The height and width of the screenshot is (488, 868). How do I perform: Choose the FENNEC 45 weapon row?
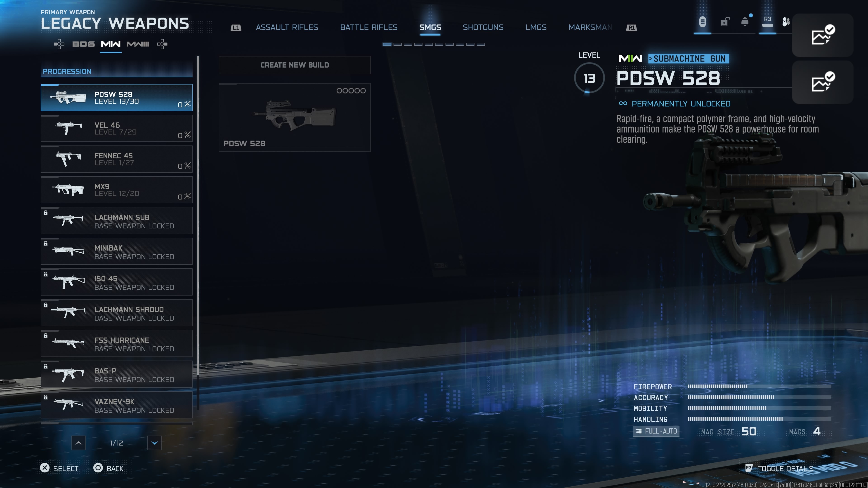(x=117, y=159)
